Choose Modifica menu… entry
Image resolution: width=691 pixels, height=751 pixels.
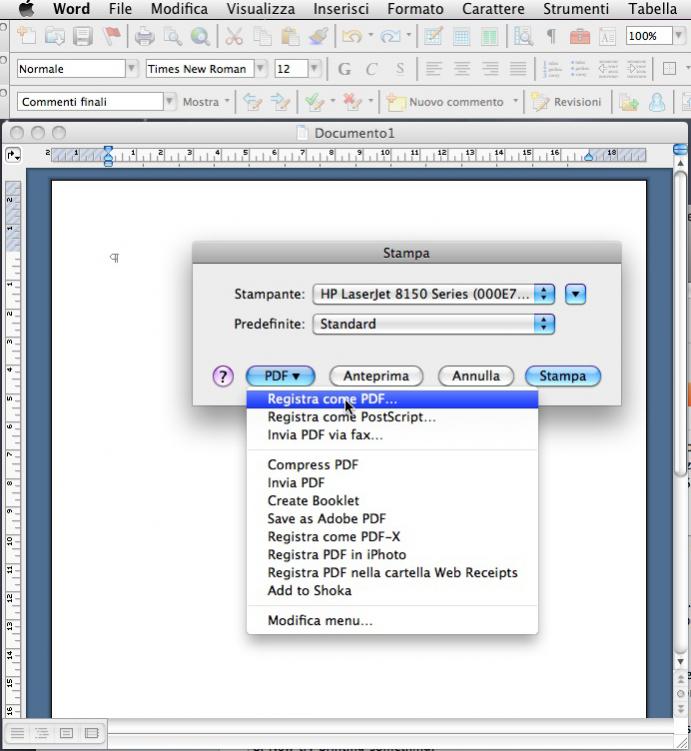pos(392,620)
